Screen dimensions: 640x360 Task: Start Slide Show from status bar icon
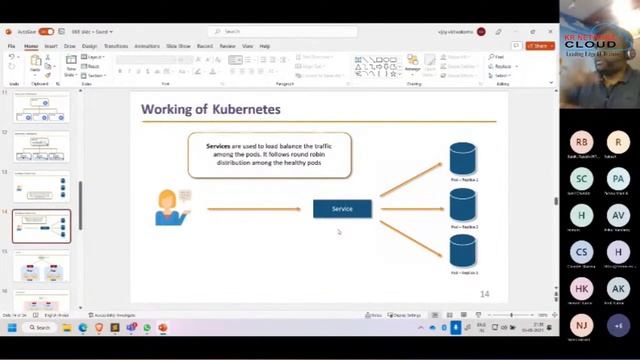point(478,315)
